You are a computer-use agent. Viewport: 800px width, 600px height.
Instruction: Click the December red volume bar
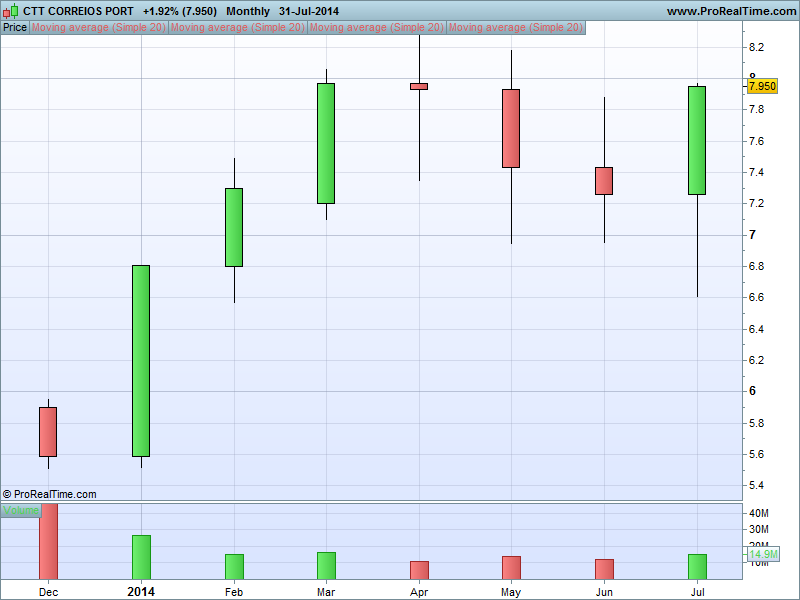coord(48,541)
